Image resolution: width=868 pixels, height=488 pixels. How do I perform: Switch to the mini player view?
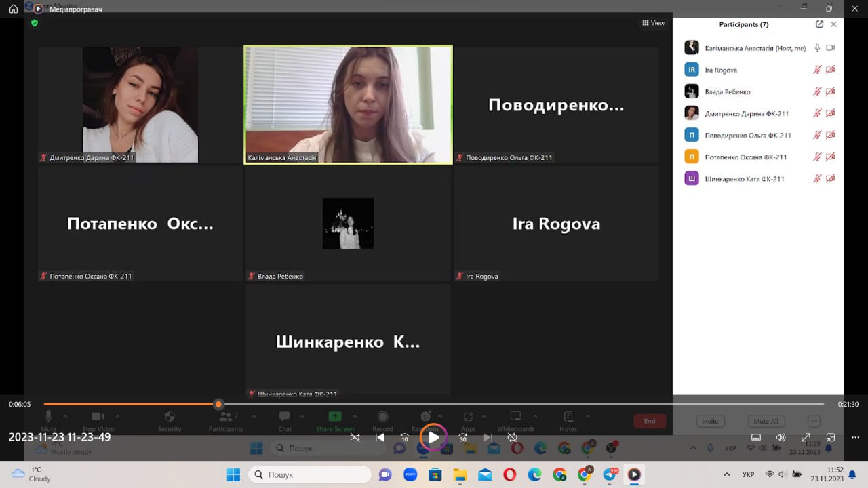831,438
